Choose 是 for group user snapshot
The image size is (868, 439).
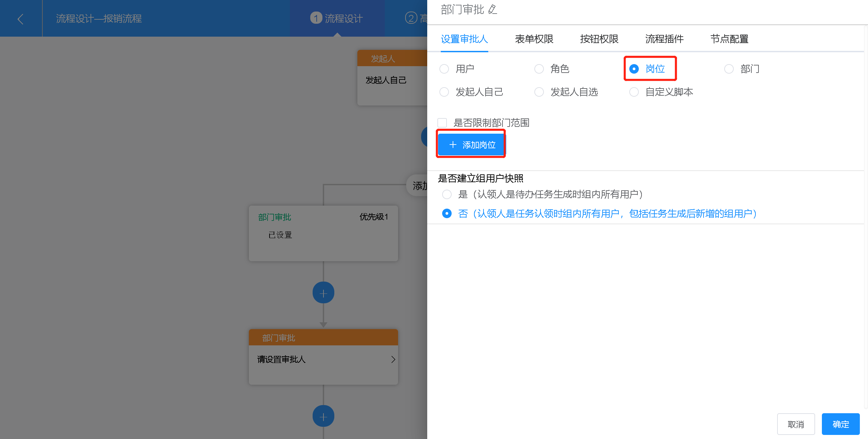click(x=447, y=194)
